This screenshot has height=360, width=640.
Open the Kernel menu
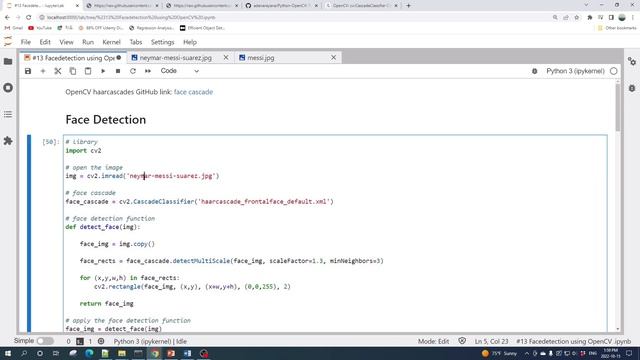coord(111,42)
